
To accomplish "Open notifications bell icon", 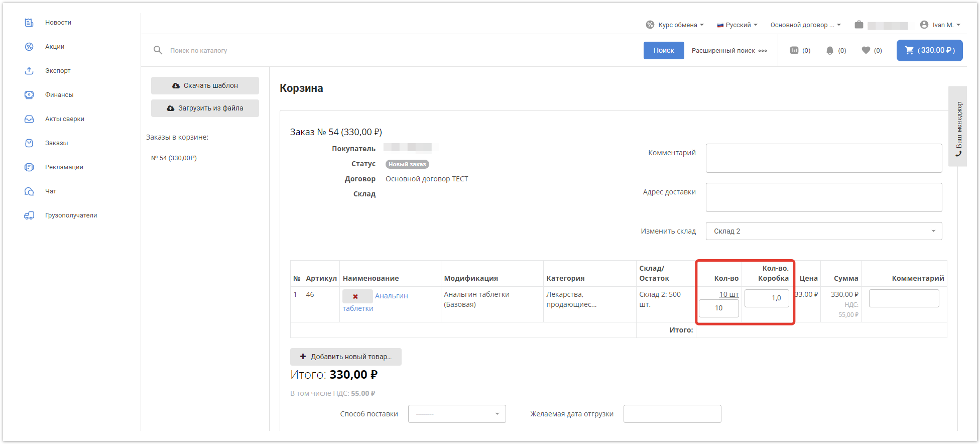I will pos(830,50).
